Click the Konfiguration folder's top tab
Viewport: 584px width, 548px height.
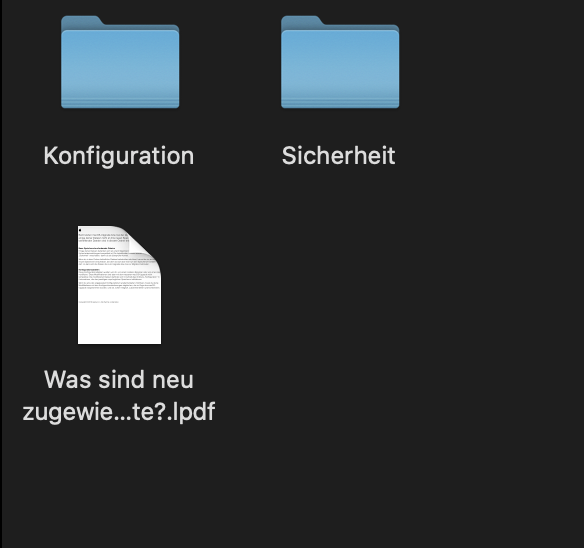[x=81, y=21]
